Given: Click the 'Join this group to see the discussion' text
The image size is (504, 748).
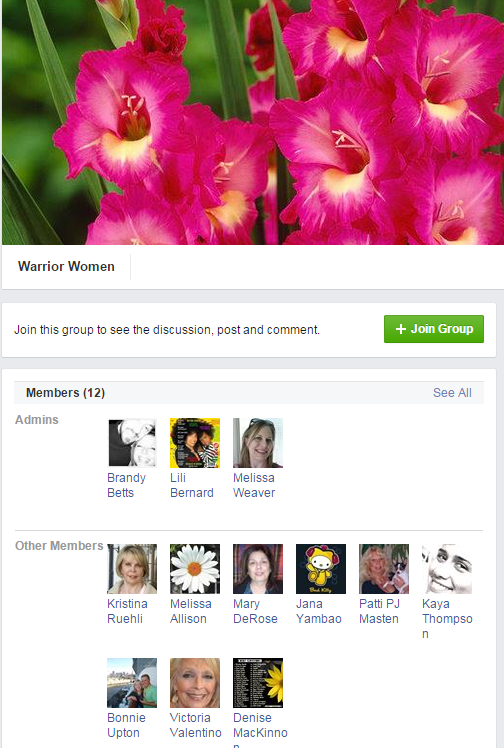Looking at the screenshot, I should pyautogui.click(x=167, y=330).
